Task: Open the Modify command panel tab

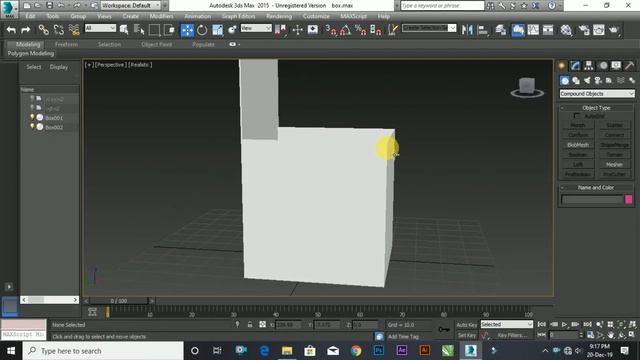Action: (x=576, y=65)
